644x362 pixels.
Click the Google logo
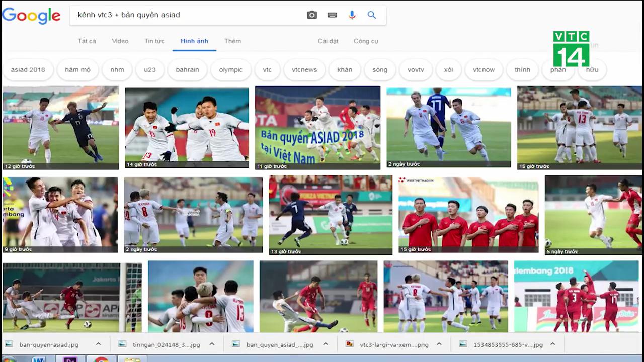[31, 15]
